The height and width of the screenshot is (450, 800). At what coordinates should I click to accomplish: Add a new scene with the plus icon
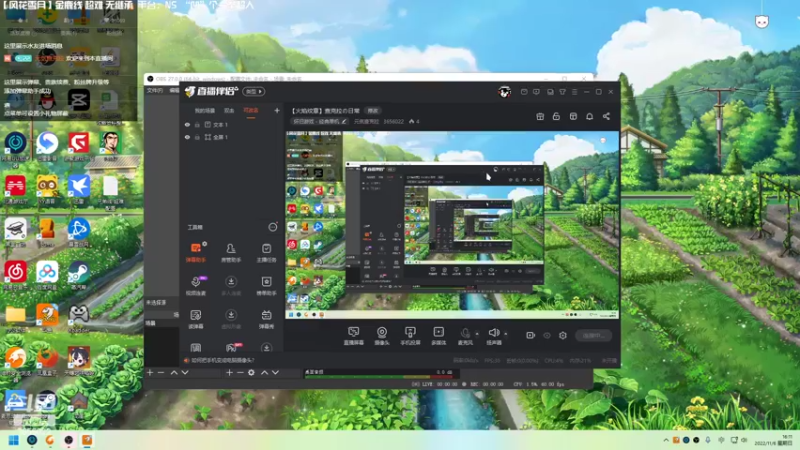tap(277, 110)
